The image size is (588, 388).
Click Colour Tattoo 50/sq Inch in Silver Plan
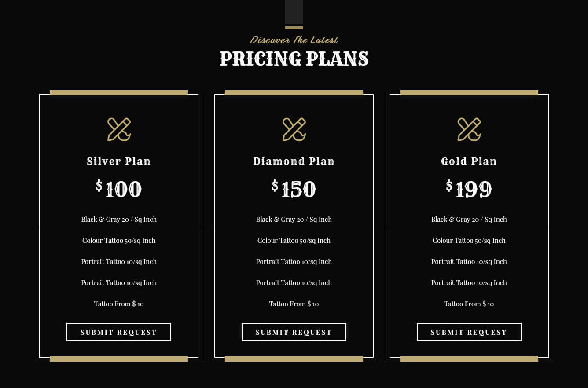(x=119, y=241)
